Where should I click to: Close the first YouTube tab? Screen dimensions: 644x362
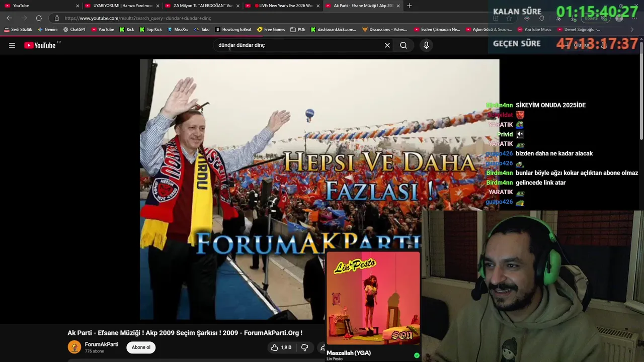point(77,6)
